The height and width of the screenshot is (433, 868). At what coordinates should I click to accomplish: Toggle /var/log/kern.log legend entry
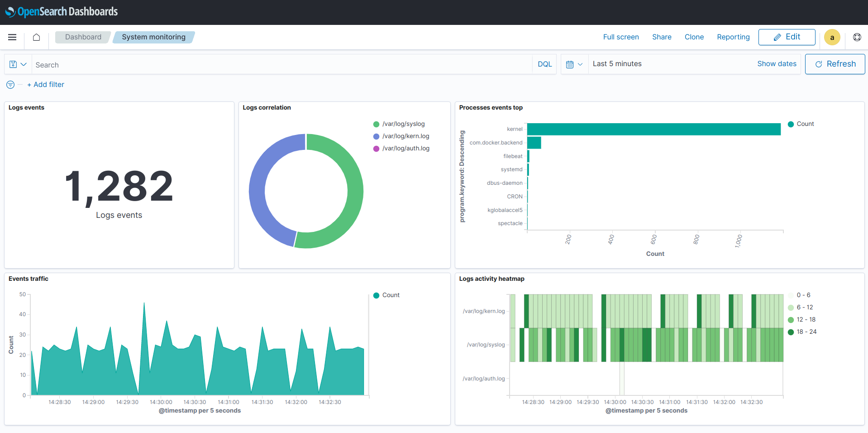[401, 136]
